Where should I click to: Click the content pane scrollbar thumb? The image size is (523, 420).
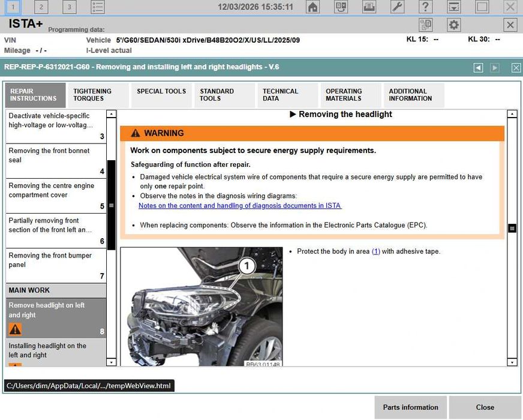point(512,228)
